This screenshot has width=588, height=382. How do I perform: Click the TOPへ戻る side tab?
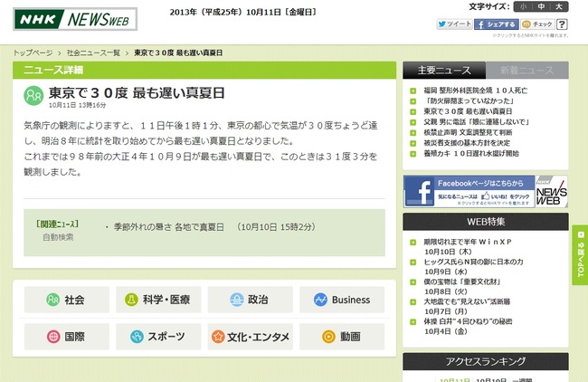(580, 254)
